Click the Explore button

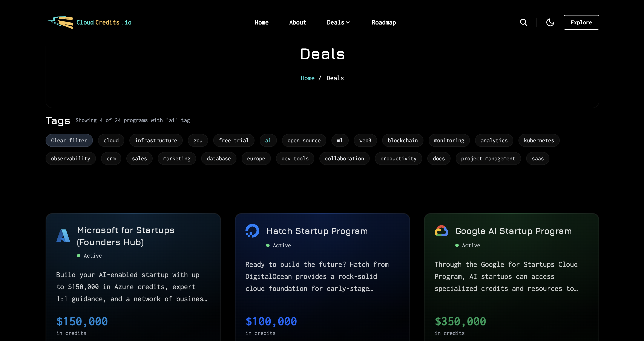point(581,23)
